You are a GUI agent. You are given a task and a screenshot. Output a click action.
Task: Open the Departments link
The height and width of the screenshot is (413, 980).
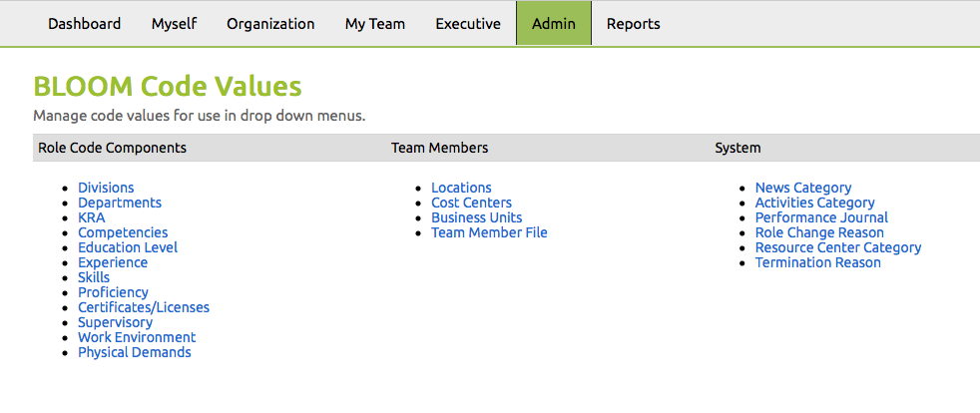(120, 203)
